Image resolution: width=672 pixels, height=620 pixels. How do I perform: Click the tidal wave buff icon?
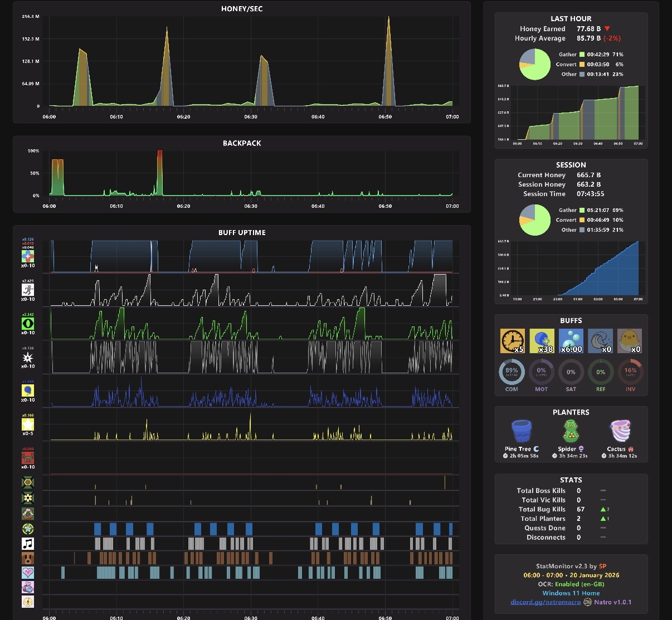pos(600,340)
